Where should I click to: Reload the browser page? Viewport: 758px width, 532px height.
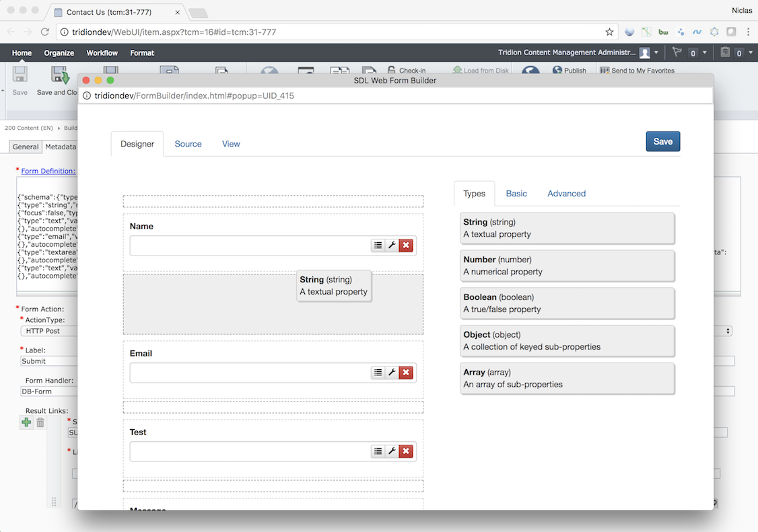45,32
